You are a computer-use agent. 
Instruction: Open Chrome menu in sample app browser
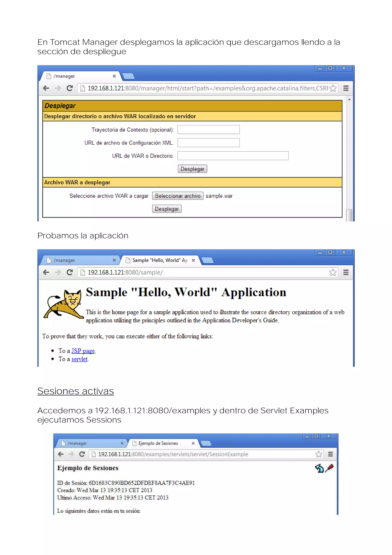pyautogui.click(x=346, y=273)
